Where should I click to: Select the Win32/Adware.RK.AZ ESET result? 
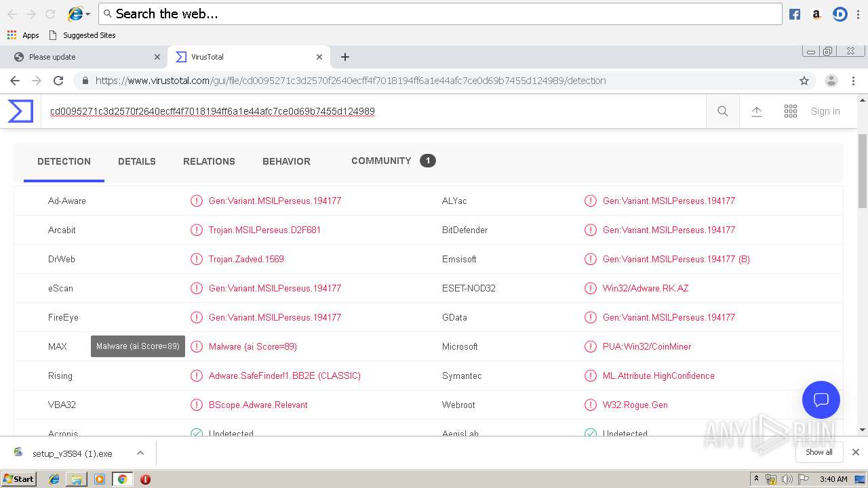coord(646,288)
